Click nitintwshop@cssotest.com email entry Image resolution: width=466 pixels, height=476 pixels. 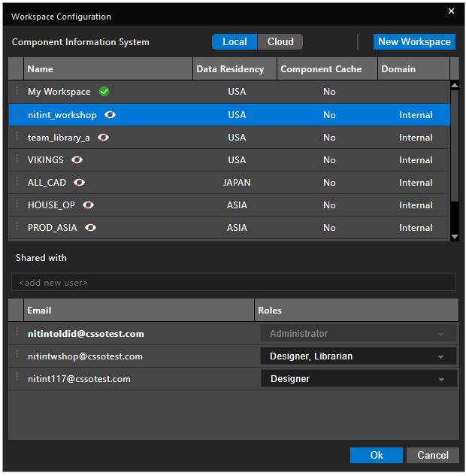click(x=85, y=356)
